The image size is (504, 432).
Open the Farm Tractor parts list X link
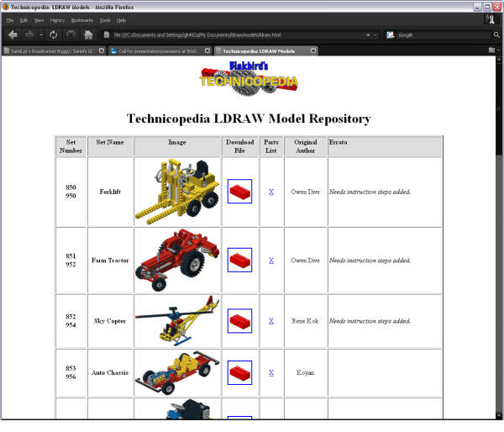point(271,261)
